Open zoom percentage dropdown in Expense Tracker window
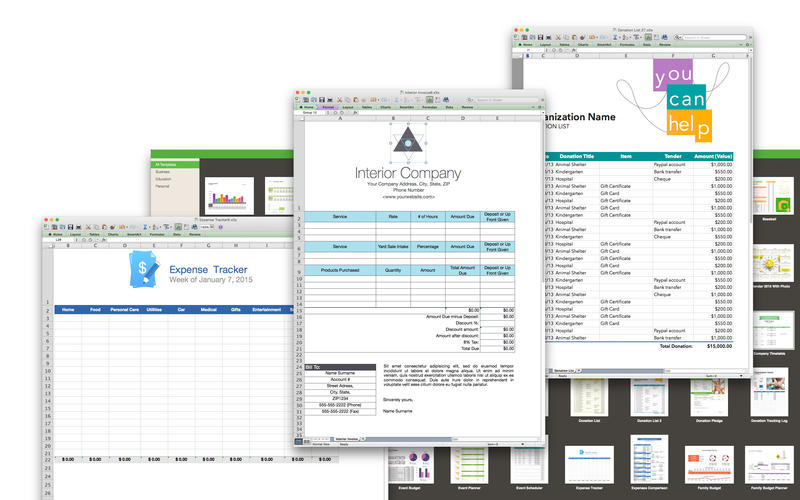Screen dimensions: 800x500 pos(212,227)
